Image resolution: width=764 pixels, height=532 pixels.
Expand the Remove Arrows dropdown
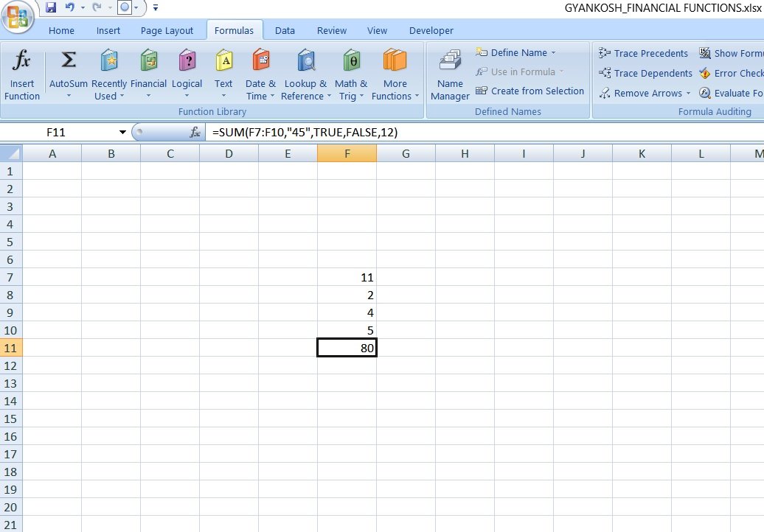pyautogui.click(x=645, y=93)
